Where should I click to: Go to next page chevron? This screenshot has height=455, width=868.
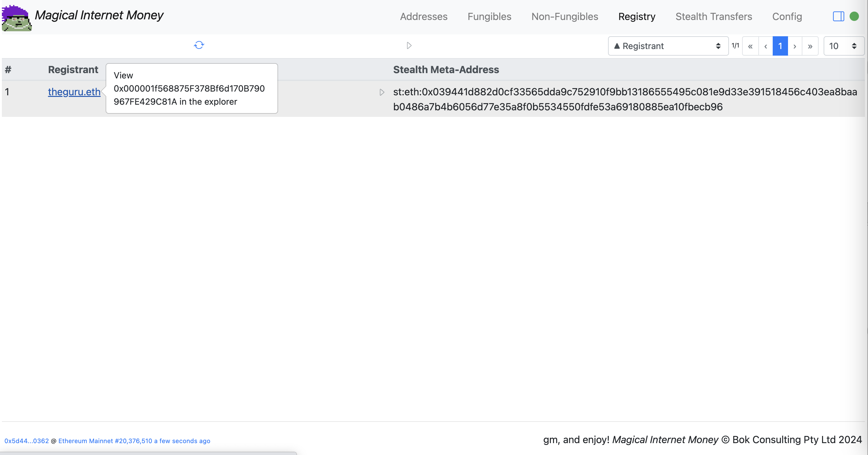795,46
